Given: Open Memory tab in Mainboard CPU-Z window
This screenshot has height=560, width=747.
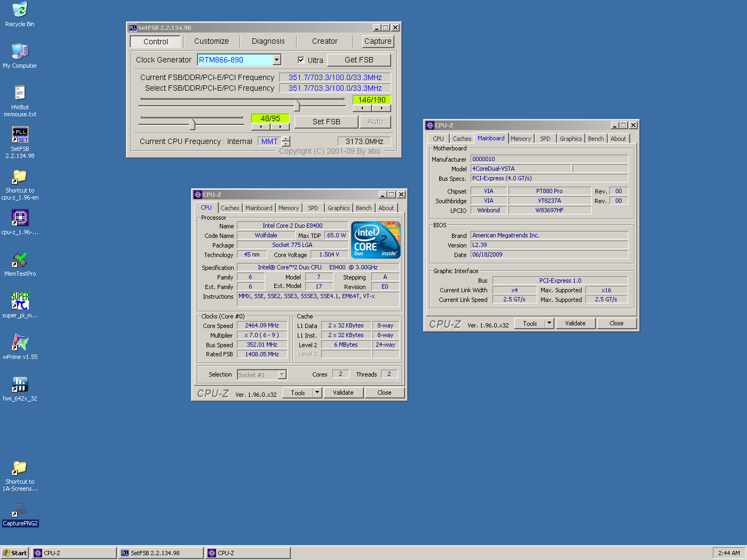Looking at the screenshot, I should [x=521, y=139].
